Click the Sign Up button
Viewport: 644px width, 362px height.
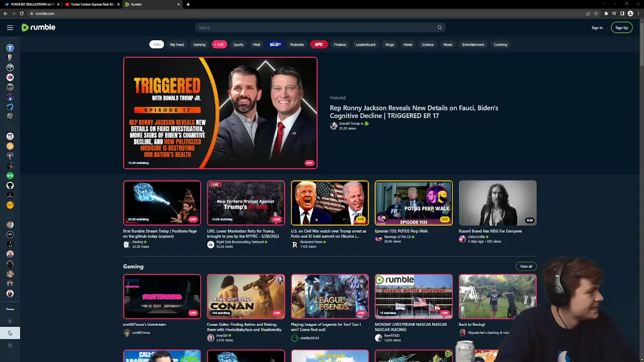click(622, 28)
